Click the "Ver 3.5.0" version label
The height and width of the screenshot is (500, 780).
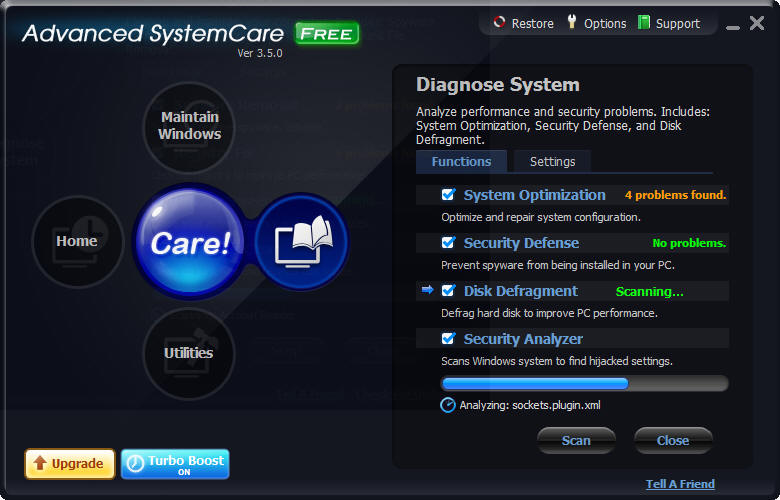coord(260,53)
